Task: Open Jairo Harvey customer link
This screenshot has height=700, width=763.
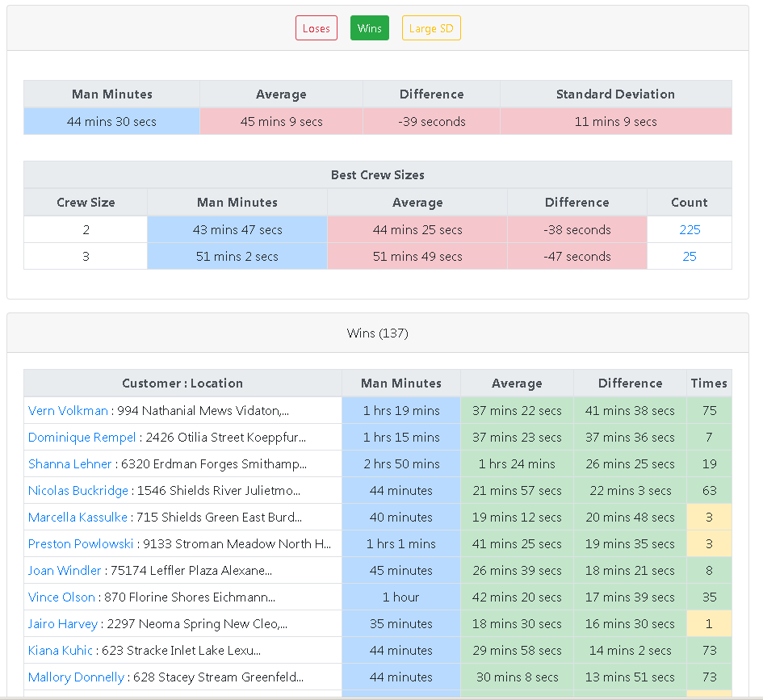Action: (x=63, y=624)
